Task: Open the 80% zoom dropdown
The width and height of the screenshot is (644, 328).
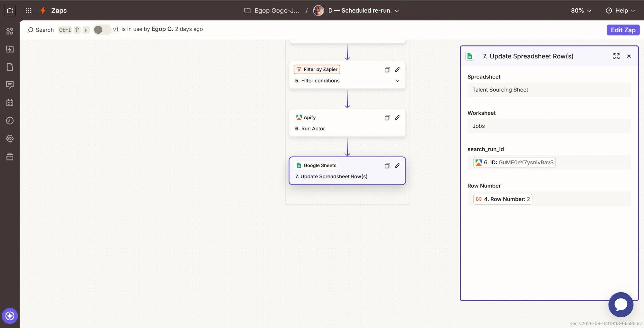Action: pos(581,11)
